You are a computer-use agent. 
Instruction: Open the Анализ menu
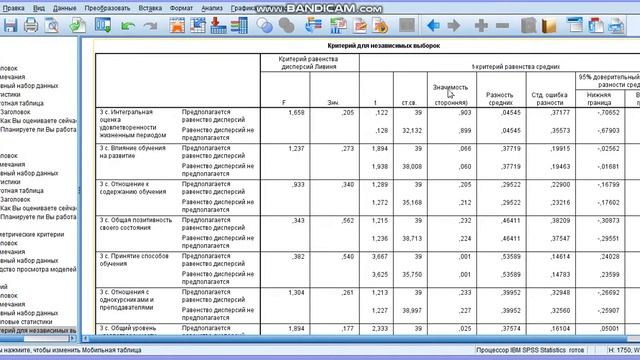coord(212,8)
